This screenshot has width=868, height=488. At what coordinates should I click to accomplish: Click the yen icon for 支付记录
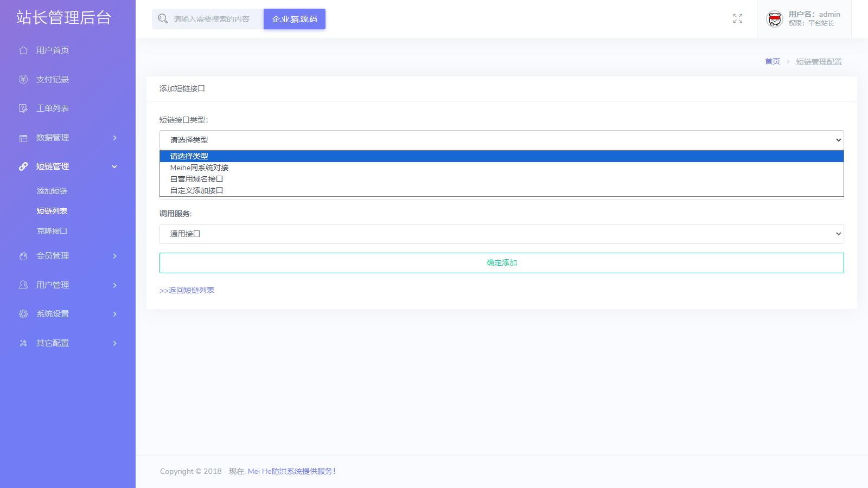[x=23, y=80]
